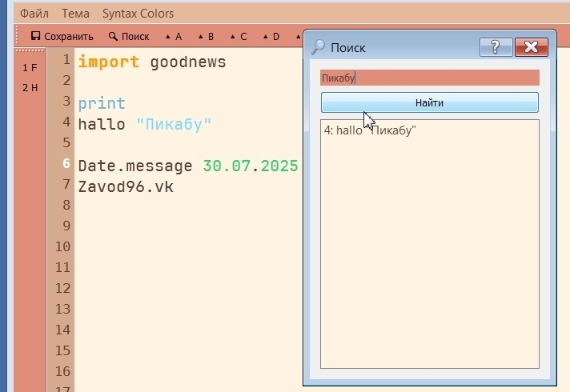Click the Сохранить (Save) toolbar button
Screen dimensions: 570x392
pos(62,36)
